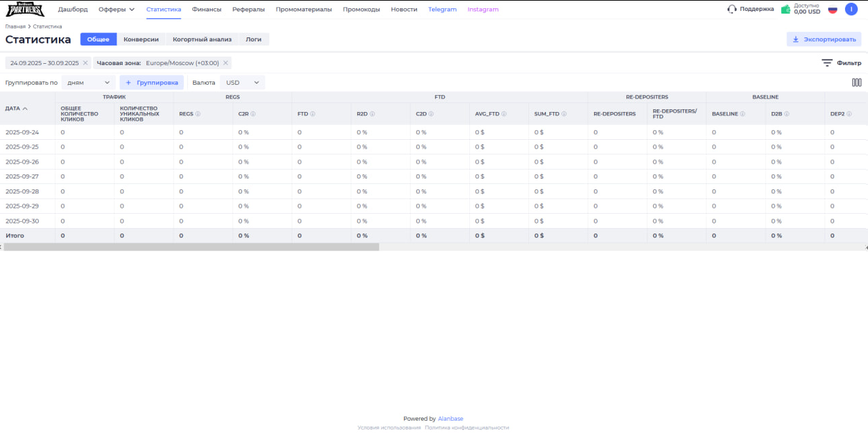Remove the Europe/Moscow timezone filter
The width and height of the screenshot is (868, 433).
(x=226, y=63)
